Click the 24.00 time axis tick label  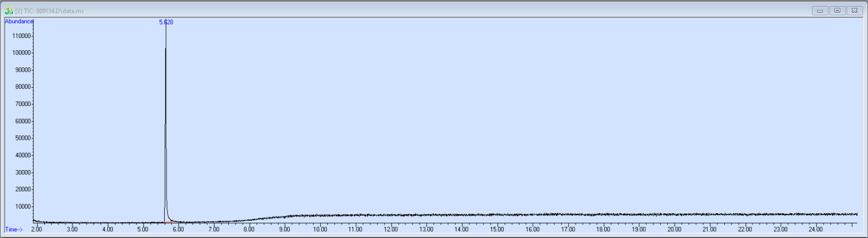[815, 229]
